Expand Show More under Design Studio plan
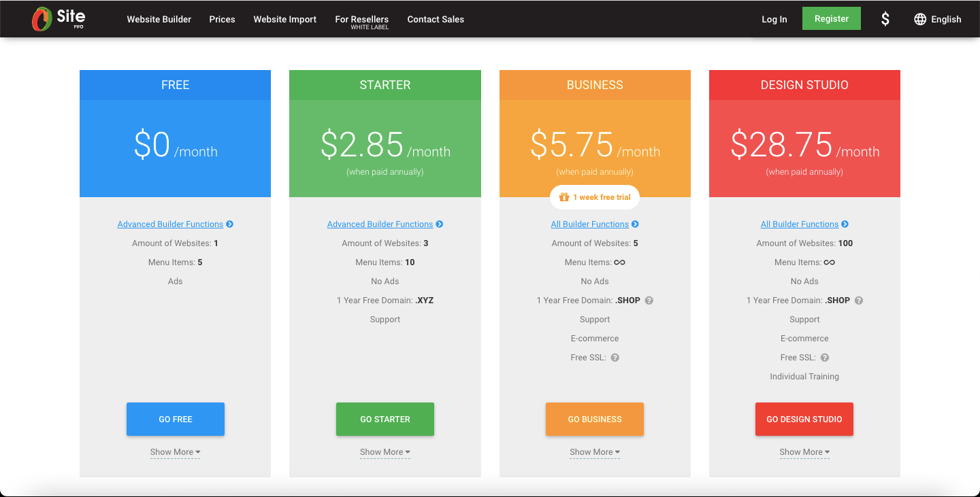The height and width of the screenshot is (497, 980). pyautogui.click(x=804, y=452)
